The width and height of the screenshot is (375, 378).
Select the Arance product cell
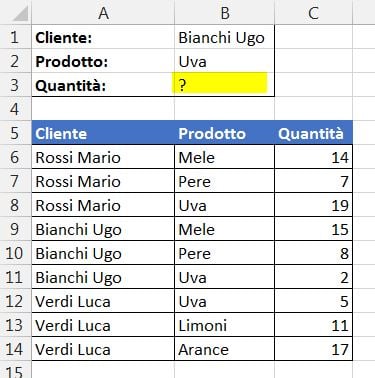pos(224,349)
